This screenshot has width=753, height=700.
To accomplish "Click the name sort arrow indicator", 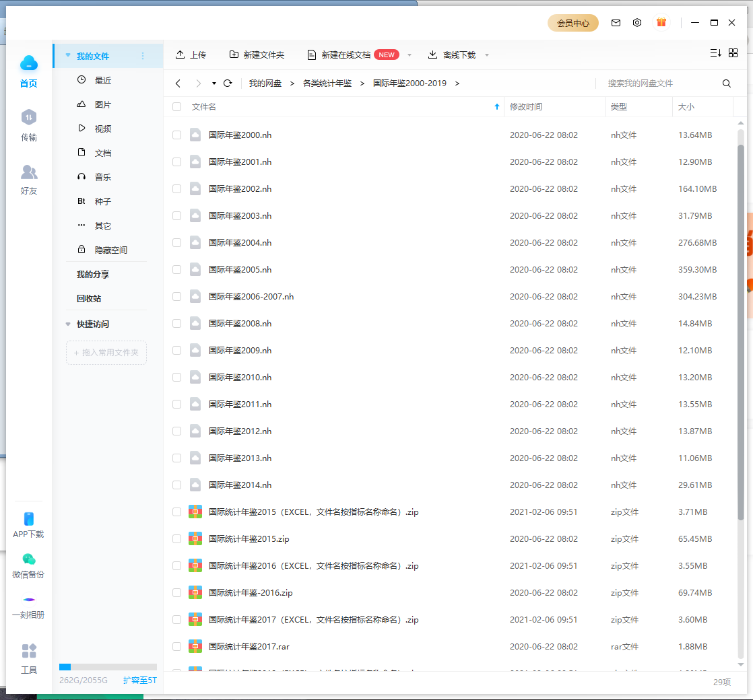I will tap(497, 106).
